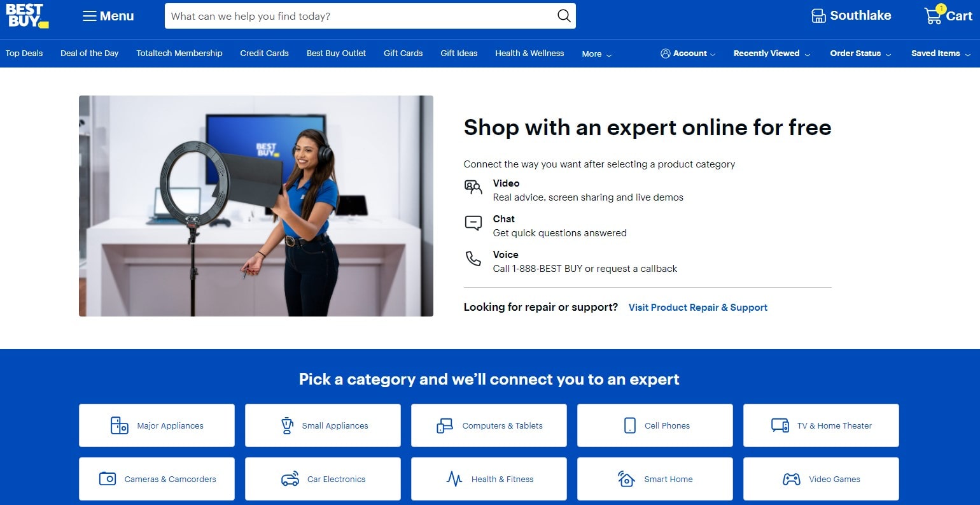Click the expert with ring light photo
The width and height of the screenshot is (980, 505).
tap(256, 206)
